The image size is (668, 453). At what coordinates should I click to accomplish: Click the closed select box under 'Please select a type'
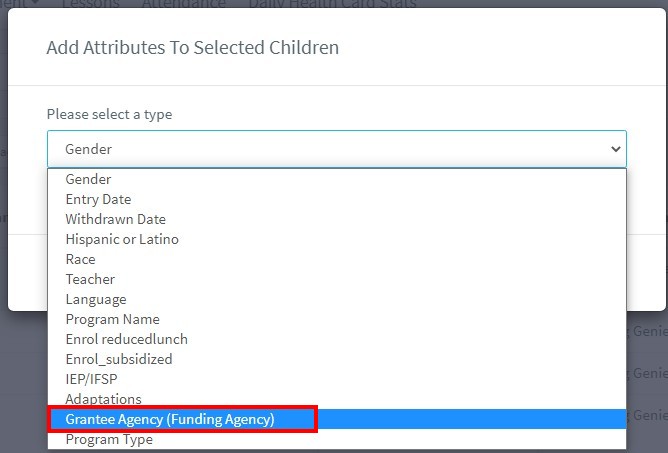coord(336,149)
